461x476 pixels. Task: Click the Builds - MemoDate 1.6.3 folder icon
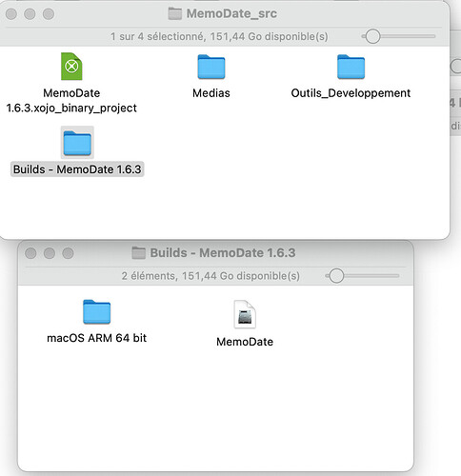[x=77, y=143]
